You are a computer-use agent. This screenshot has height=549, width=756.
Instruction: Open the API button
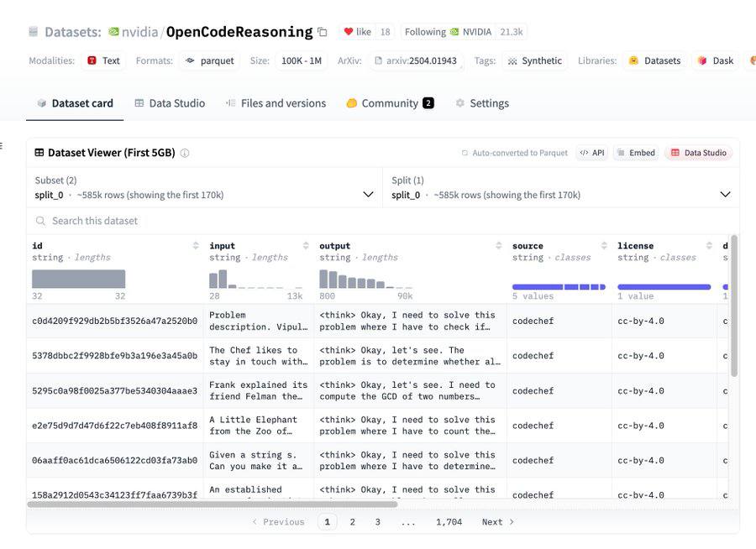[592, 153]
